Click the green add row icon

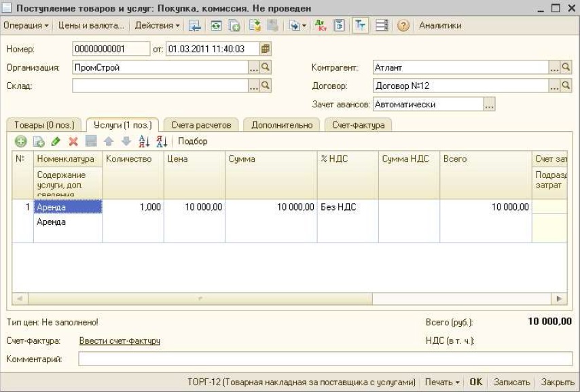[x=21, y=141]
